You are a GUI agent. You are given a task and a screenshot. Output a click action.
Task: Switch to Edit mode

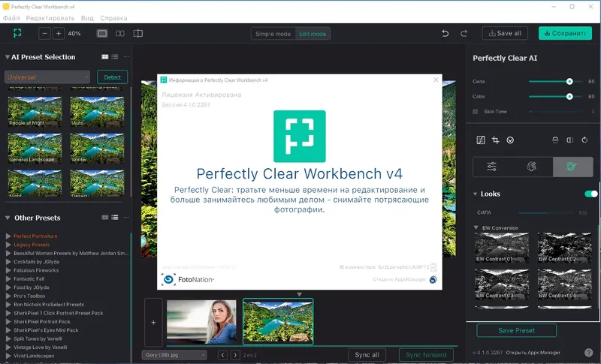pyautogui.click(x=313, y=34)
